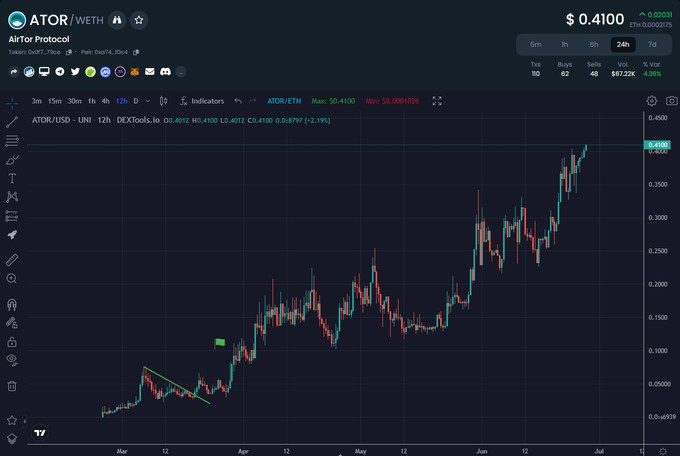Set chart interval to 1h
The width and height of the screenshot is (680, 456).
[x=92, y=101]
